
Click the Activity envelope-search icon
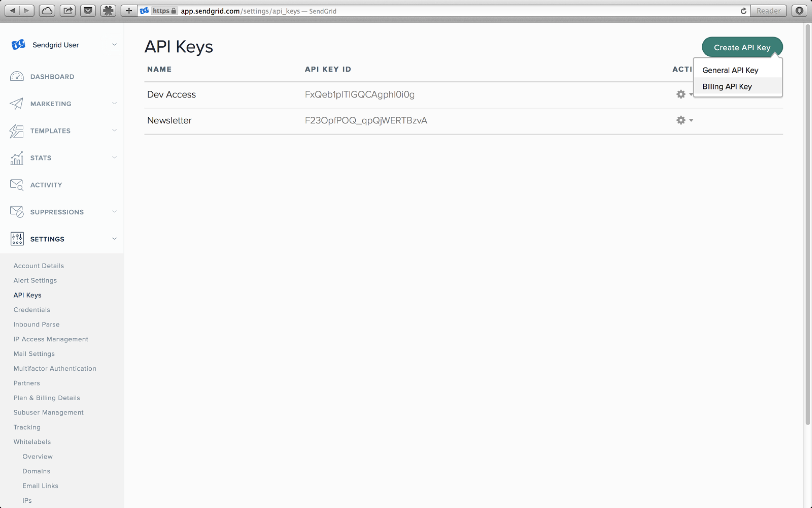pyautogui.click(x=17, y=185)
